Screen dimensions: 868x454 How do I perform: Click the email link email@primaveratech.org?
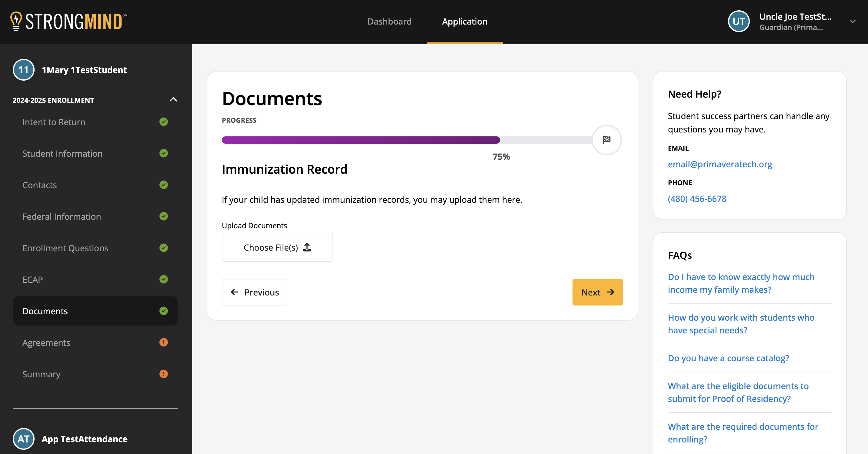pos(720,164)
